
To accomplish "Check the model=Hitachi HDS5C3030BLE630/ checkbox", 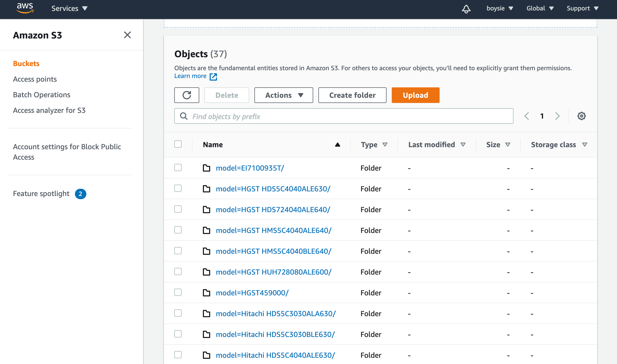I will [178, 334].
